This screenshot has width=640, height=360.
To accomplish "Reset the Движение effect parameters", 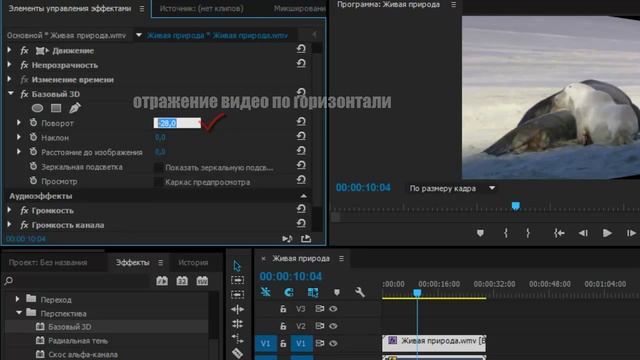I will click(301, 49).
